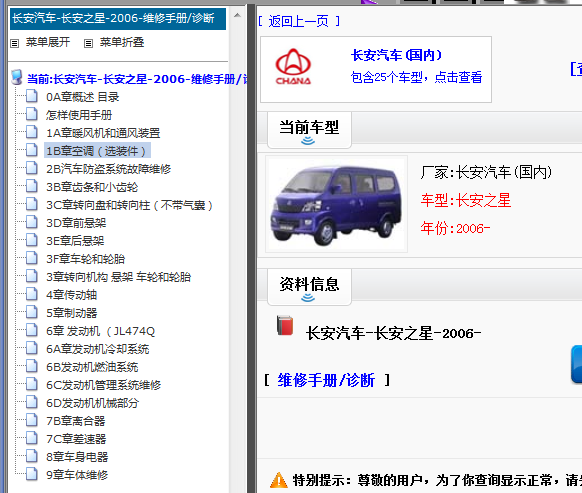Click page icon for 4章传动轴
582x493 pixels.
click(x=32, y=294)
